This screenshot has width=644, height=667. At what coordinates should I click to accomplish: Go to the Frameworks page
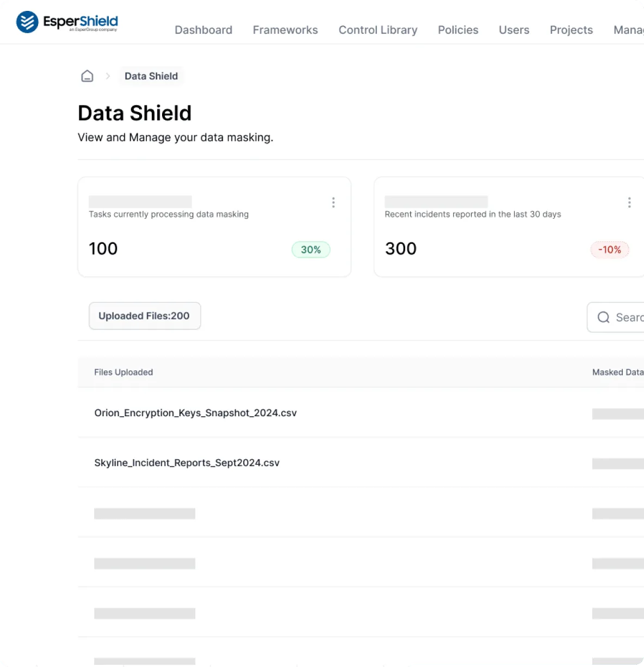(285, 30)
